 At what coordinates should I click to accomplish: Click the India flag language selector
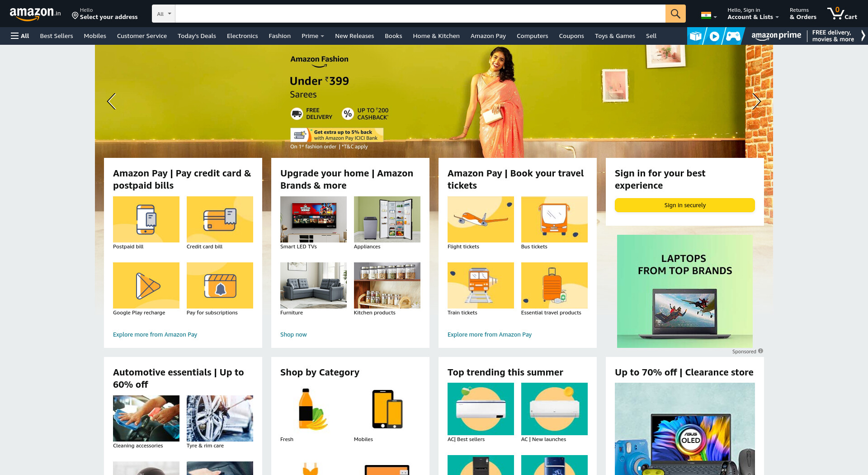[x=708, y=15]
